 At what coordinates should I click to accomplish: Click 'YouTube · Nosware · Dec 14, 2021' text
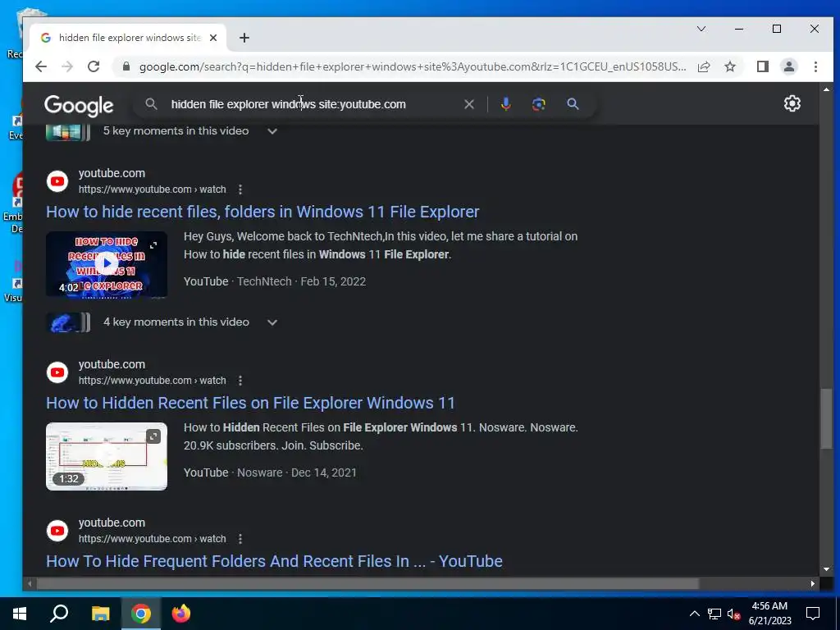point(270,472)
